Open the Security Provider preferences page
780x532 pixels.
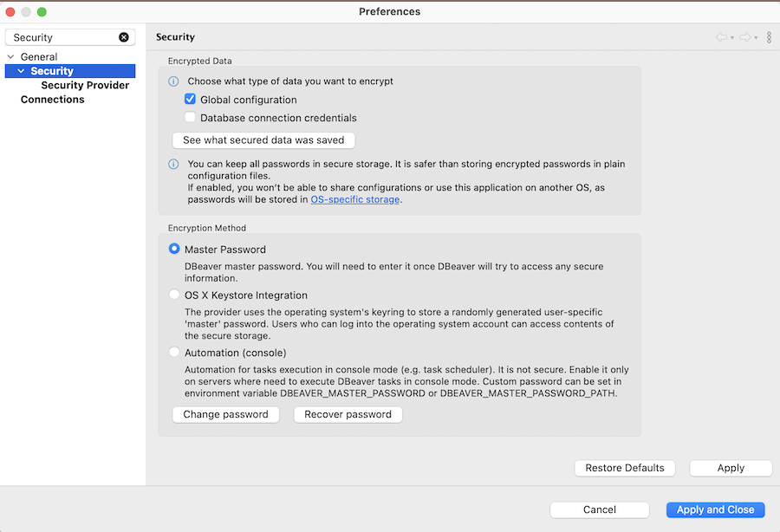click(x=85, y=85)
